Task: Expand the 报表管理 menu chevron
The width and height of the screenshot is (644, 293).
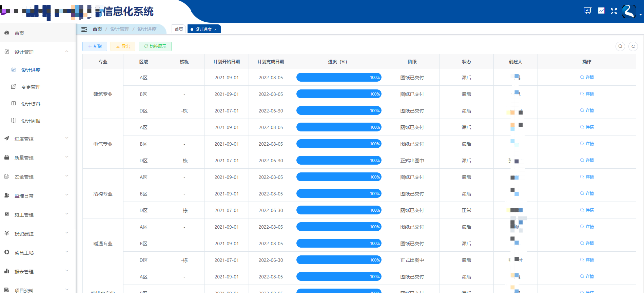Action: coord(67,271)
